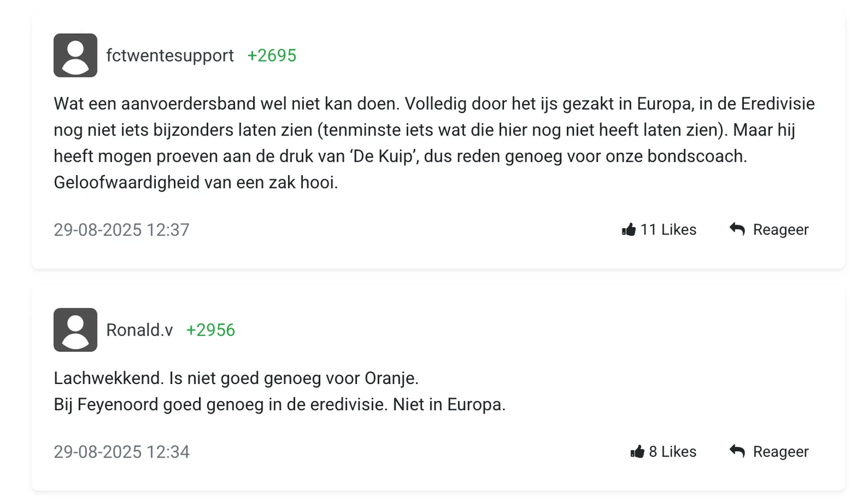The image size is (868, 499).
Task: Like fctwentesupport's comment
Action: coord(658,229)
